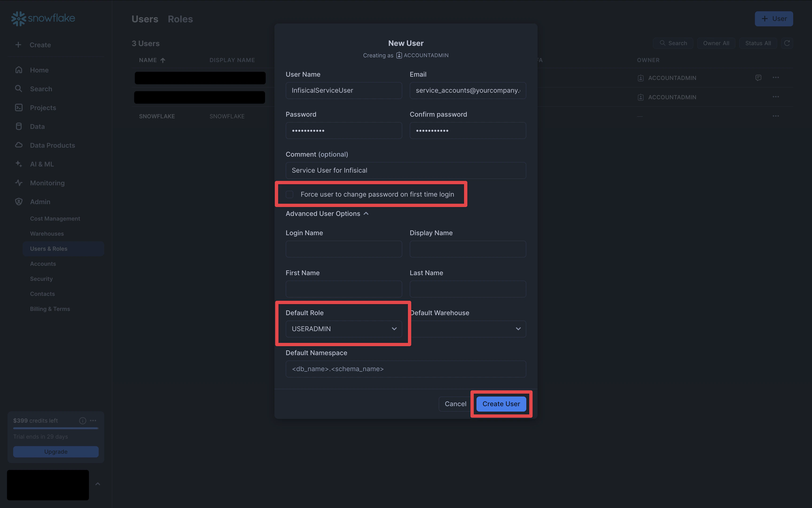Click the Projects terminal icon

click(19, 107)
